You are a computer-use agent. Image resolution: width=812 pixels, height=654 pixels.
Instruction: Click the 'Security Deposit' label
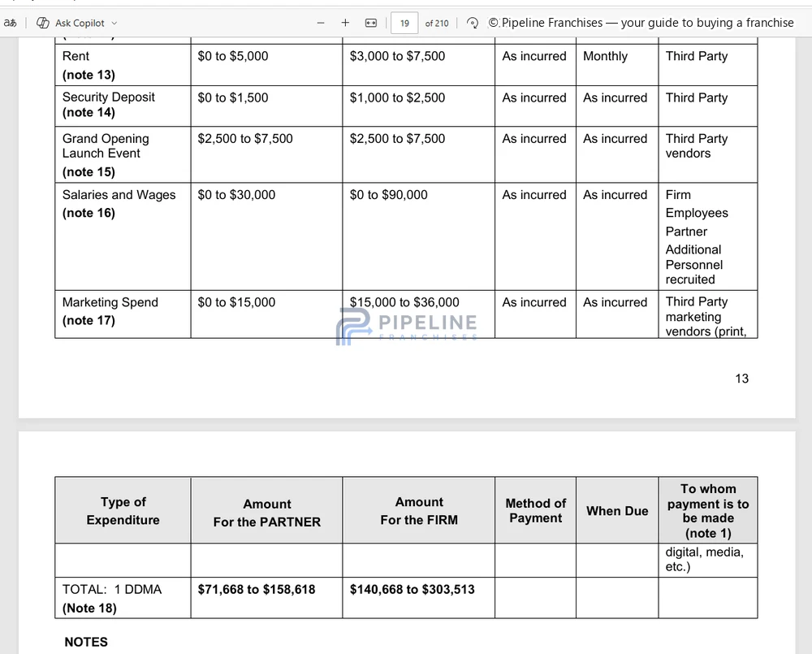tap(108, 97)
